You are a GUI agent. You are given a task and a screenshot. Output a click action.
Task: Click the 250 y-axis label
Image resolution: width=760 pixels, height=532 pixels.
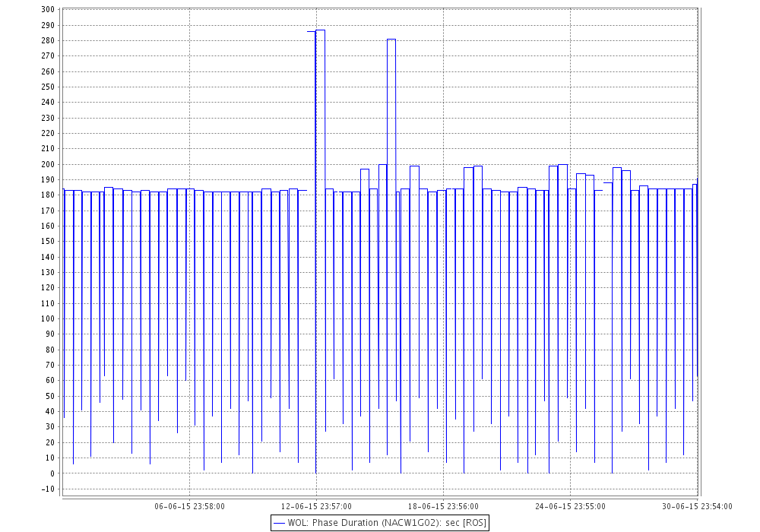pos(48,87)
